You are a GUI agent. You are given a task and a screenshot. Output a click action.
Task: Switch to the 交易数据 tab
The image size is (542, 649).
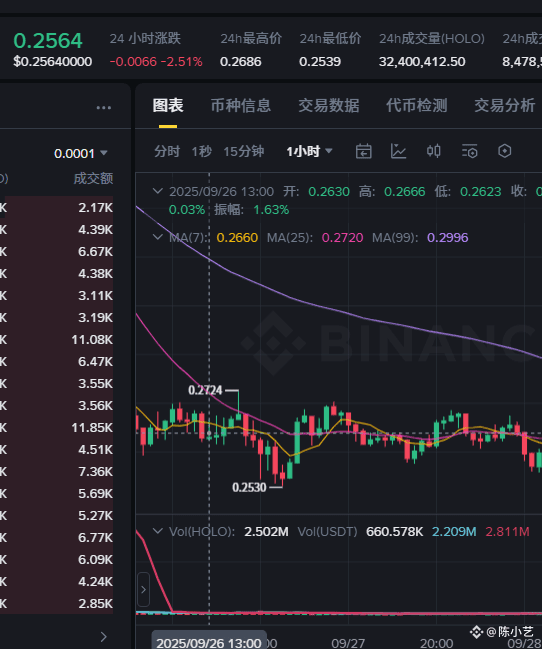click(x=329, y=106)
